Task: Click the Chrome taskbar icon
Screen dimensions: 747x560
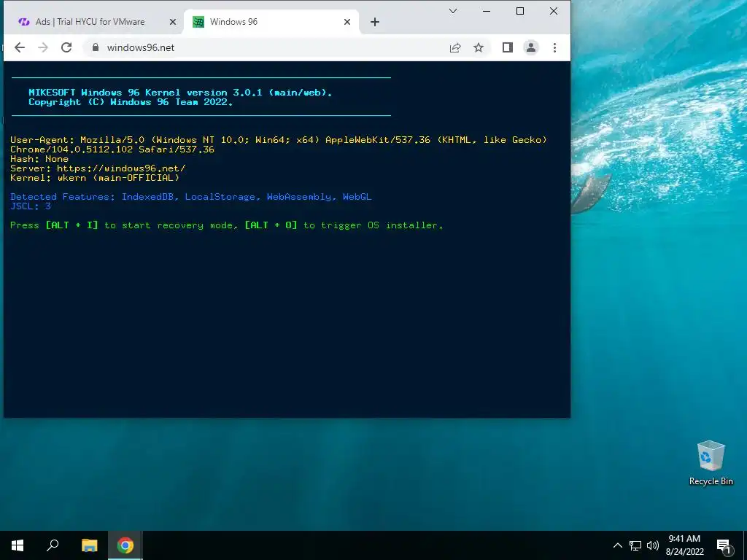Action: click(125, 545)
